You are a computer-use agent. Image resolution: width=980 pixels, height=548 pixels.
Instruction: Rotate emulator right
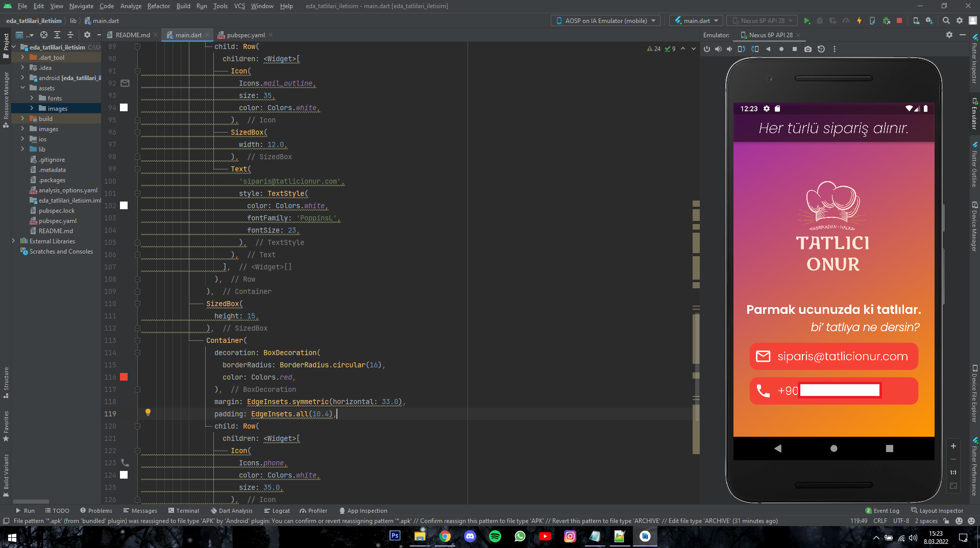pyautogui.click(x=755, y=49)
